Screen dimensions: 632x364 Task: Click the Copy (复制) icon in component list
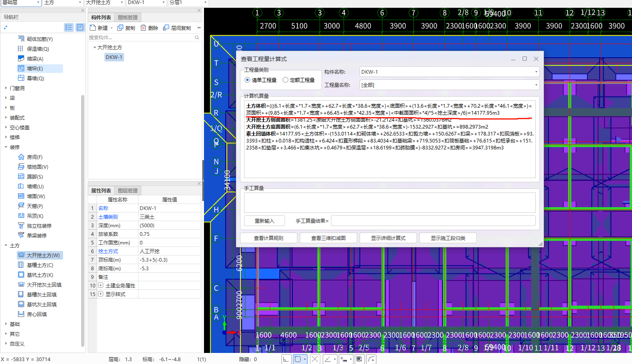coord(120,28)
